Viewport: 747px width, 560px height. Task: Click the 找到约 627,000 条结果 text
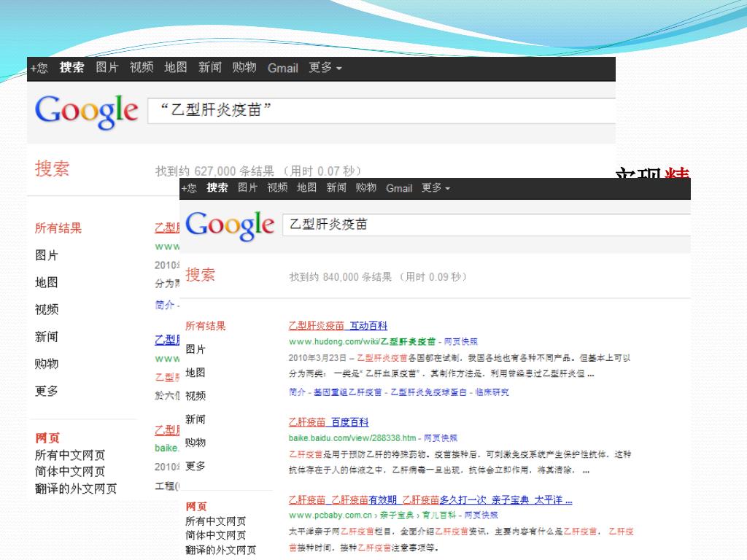215,171
